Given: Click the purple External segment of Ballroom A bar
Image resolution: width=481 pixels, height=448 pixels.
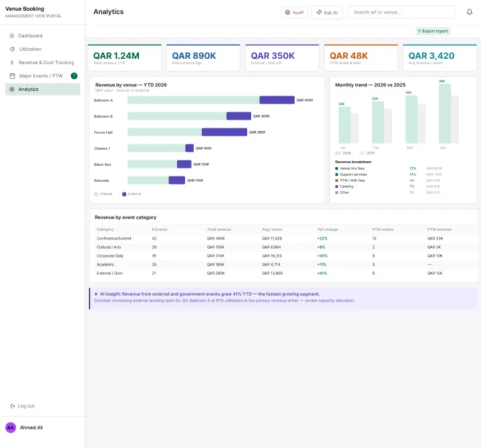Looking at the screenshot, I should tap(277, 100).
